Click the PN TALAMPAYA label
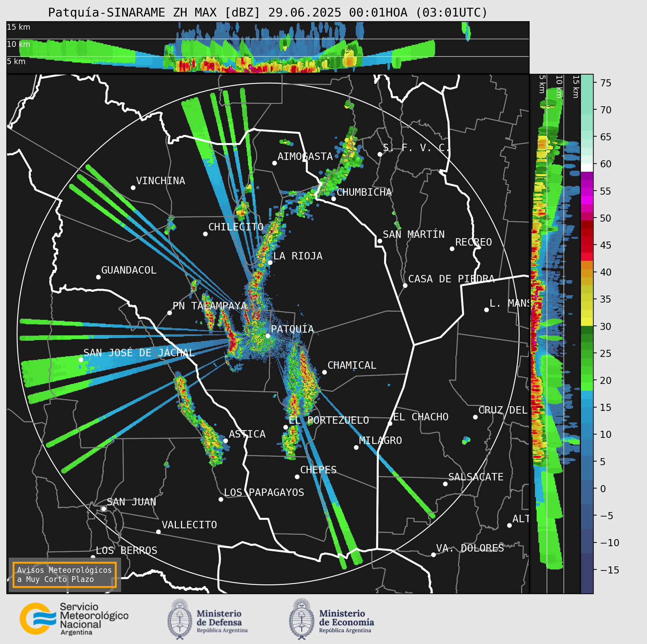 click(210, 306)
